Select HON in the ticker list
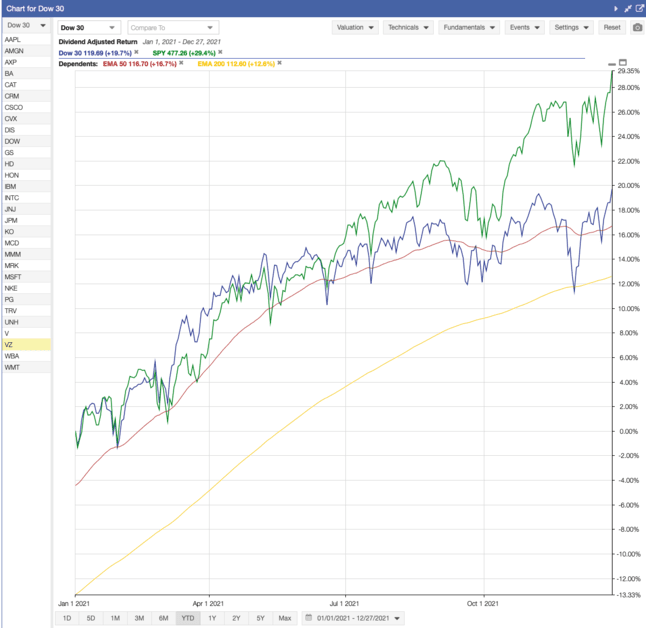646x628 pixels. click(x=26, y=175)
